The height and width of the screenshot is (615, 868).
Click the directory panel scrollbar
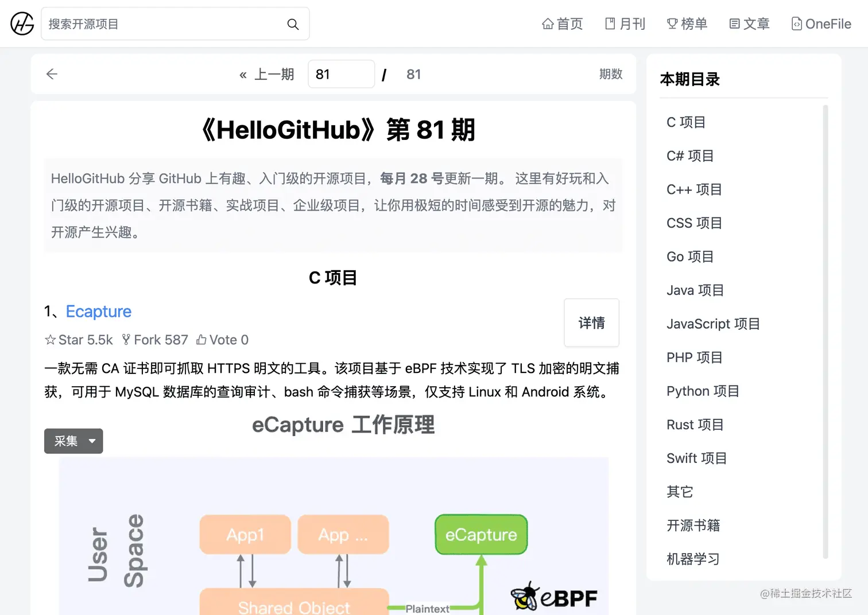[x=826, y=331]
